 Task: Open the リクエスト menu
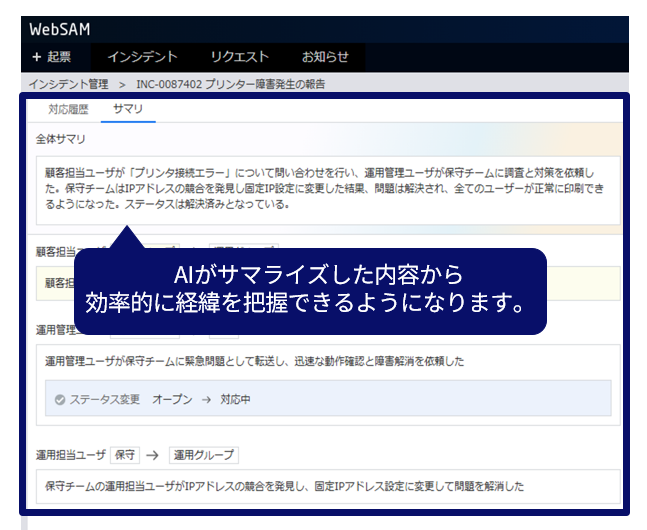click(x=239, y=57)
